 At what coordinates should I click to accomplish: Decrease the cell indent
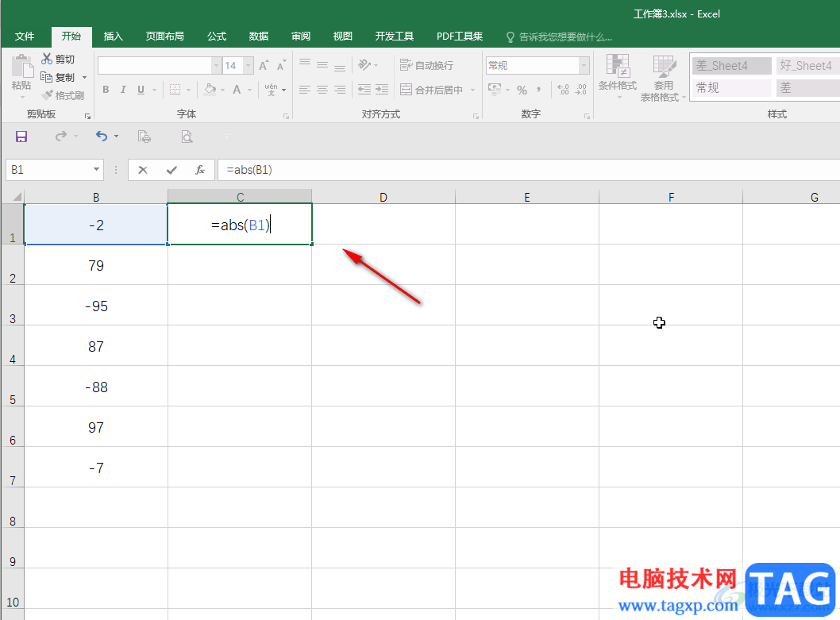364,90
